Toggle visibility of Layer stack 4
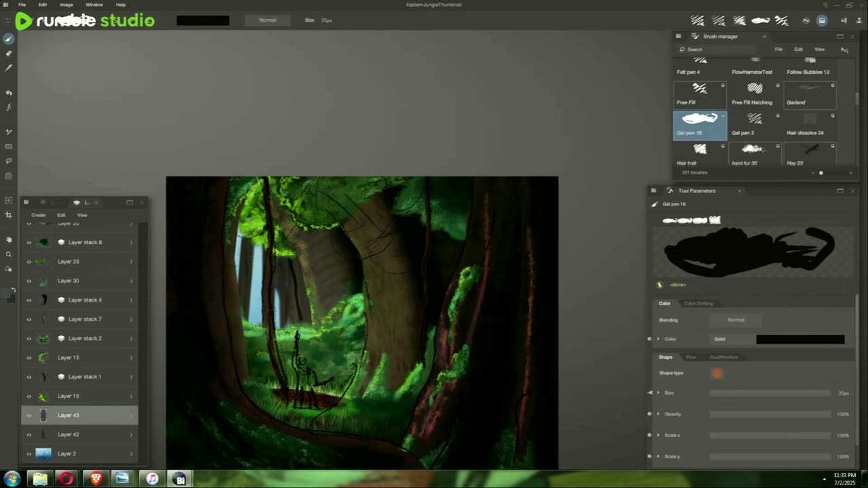The height and width of the screenshot is (488, 868). (29, 300)
